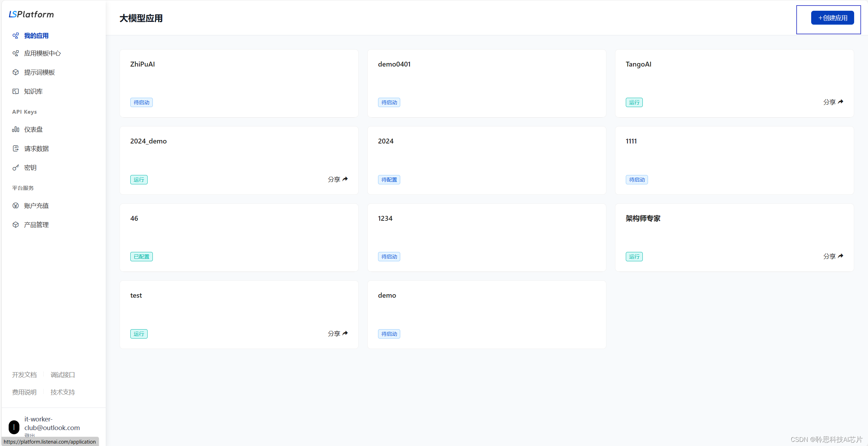Click the 知识库 book icon
The width and height of the screenshot is (868, 446).
[x=16, y=91]
